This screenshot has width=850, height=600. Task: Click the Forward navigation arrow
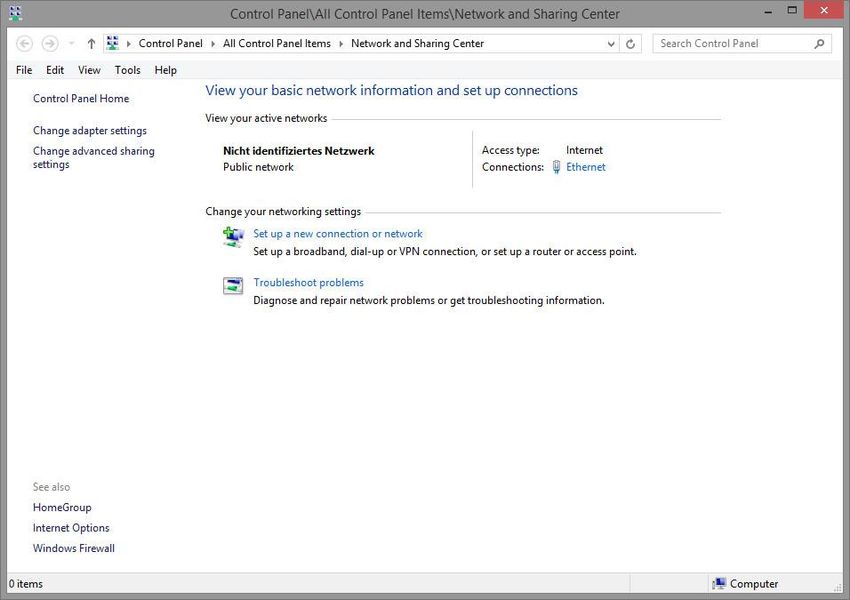(x=50, y=43)
